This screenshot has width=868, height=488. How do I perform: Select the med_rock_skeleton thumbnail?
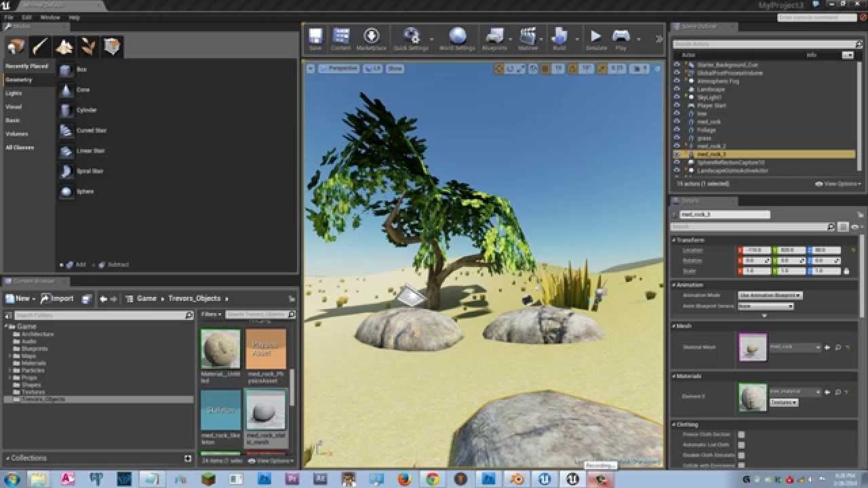point(220,409)
